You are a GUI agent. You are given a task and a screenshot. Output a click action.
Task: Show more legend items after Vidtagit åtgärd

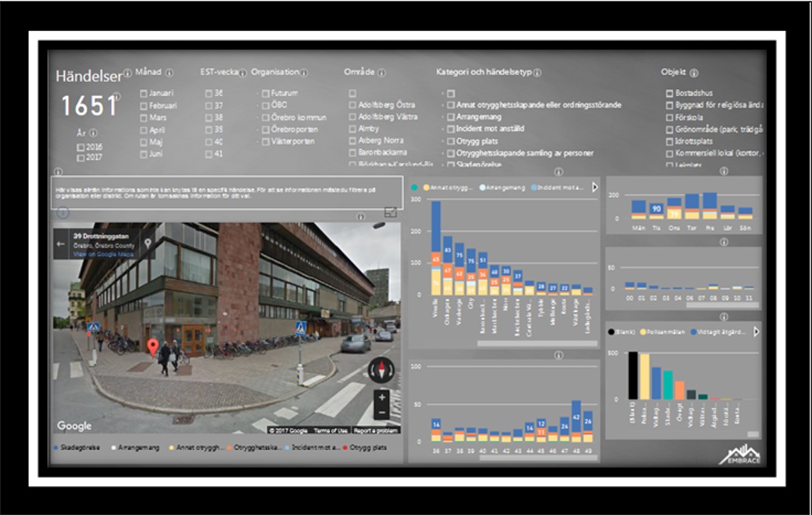[x=756, y=331]
